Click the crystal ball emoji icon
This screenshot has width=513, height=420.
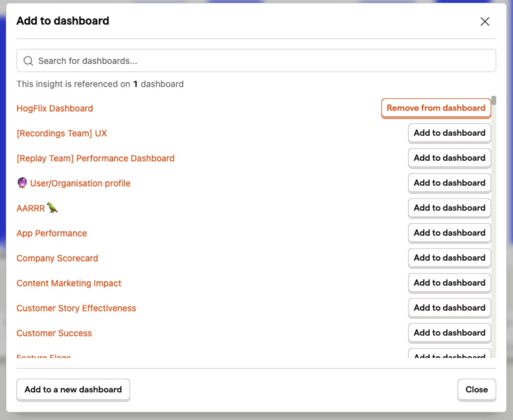click(x=22, y=183)
